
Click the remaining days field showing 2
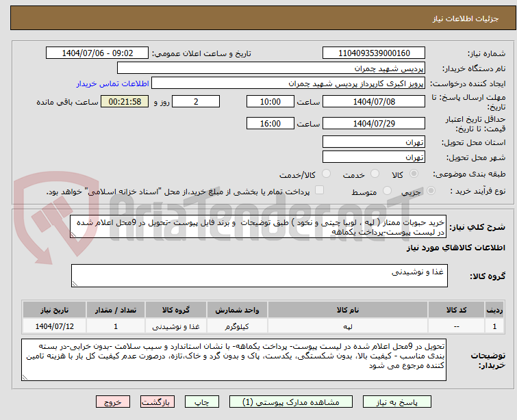[x=196, y=101]
